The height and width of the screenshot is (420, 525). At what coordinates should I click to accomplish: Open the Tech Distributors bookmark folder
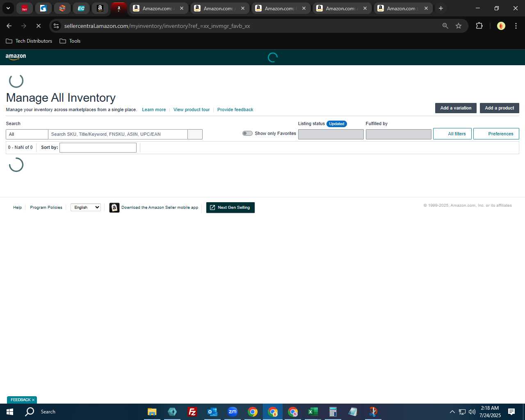coord(29,41)
